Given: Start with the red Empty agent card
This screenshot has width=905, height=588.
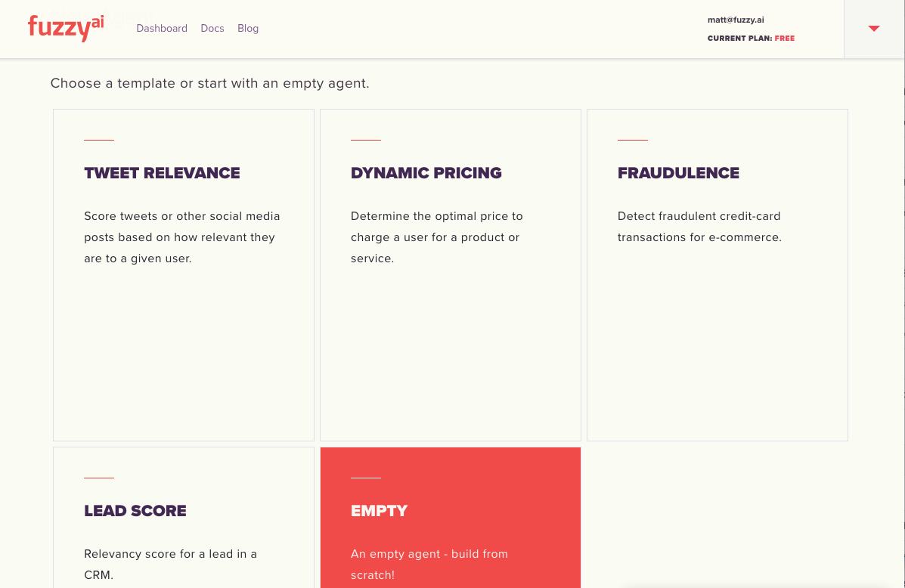Looking at the screenshot, I should [x=450, y=518].
